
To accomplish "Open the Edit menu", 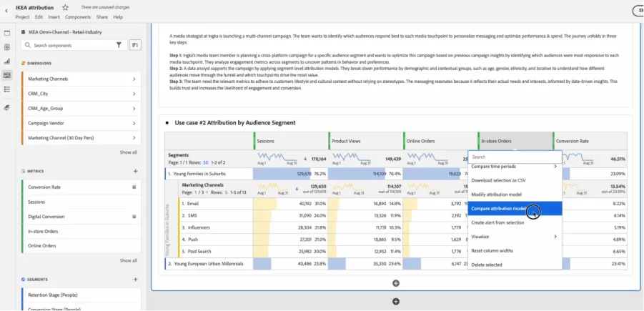I will (39, 17).
